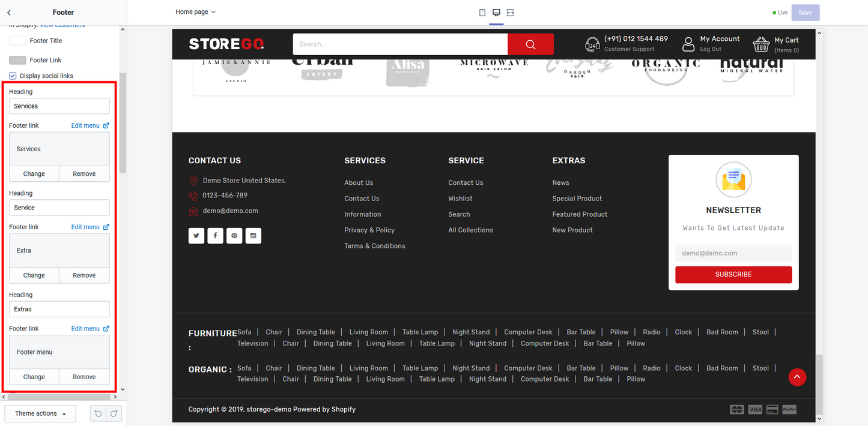Open the full-width preview icon
The image size is (868, 426).
(510, 12)
